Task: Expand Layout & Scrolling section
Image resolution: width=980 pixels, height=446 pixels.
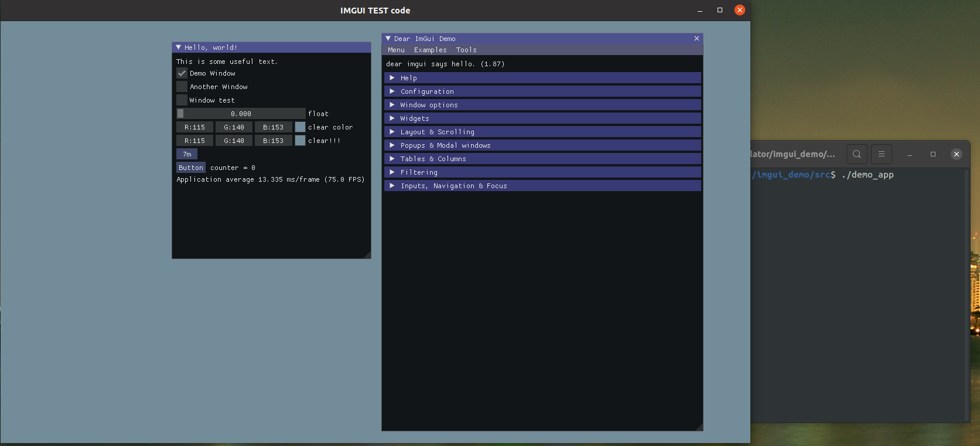Action: click(543, 132)
